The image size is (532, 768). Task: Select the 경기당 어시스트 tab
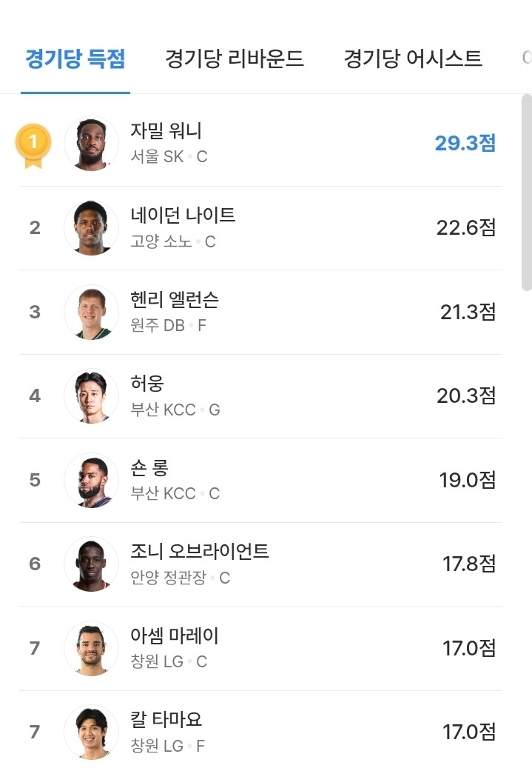[413, 59]
